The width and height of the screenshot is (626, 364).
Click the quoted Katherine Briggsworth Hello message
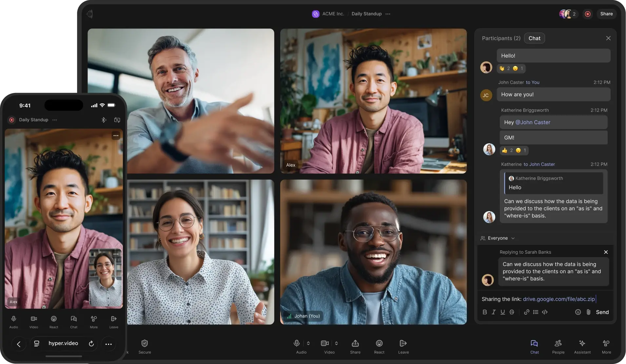click(554, 183)
